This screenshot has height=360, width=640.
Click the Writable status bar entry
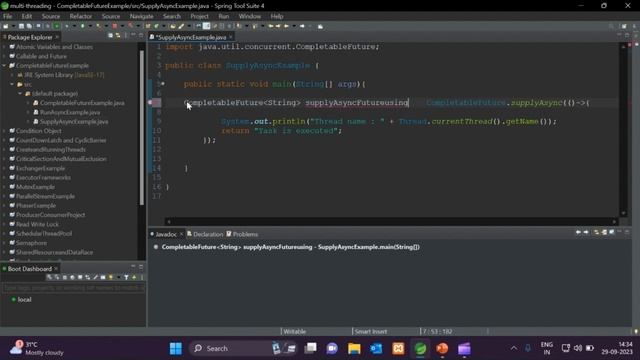click(x=294, y=331)
